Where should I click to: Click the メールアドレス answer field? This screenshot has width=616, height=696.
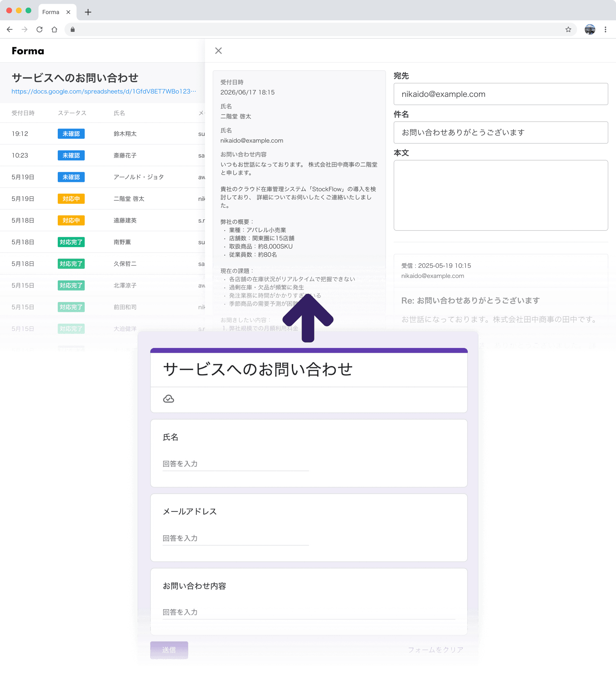coord(235,538)
